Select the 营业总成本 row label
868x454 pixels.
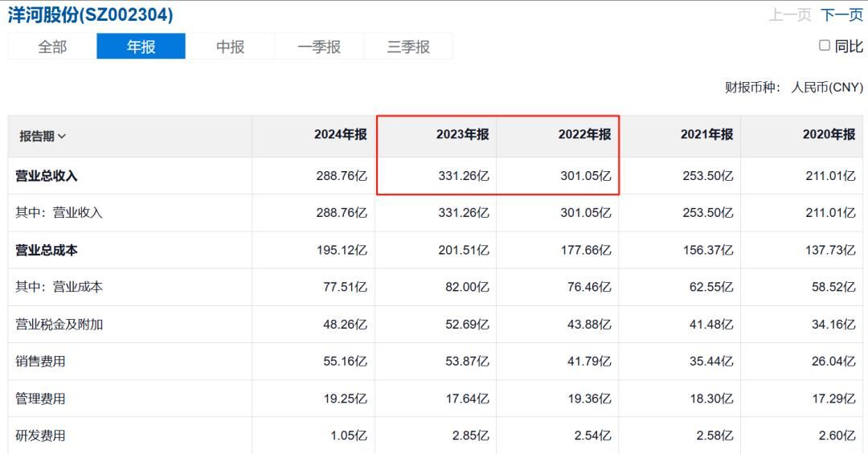click(47, 250)
